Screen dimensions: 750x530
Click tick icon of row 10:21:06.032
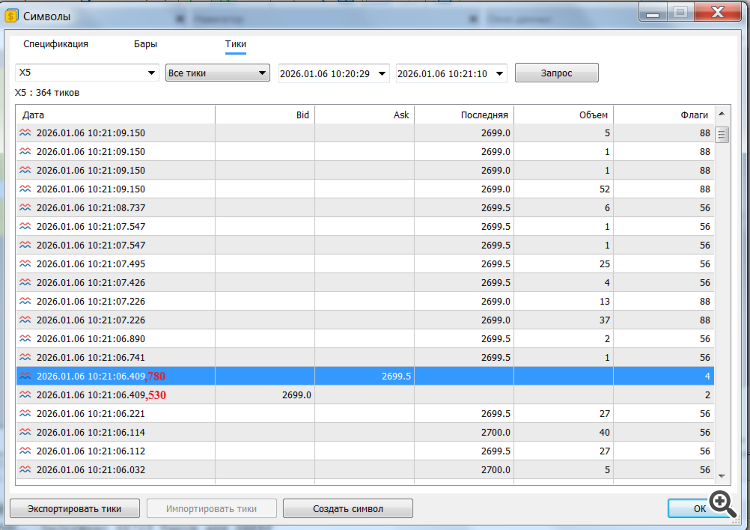[x=25, y=470]
